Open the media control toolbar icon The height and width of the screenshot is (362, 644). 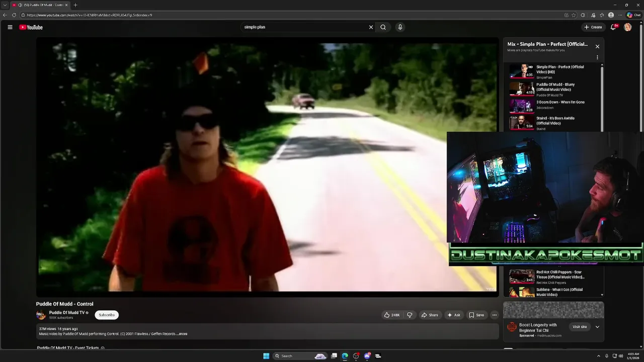pos(593,15)
